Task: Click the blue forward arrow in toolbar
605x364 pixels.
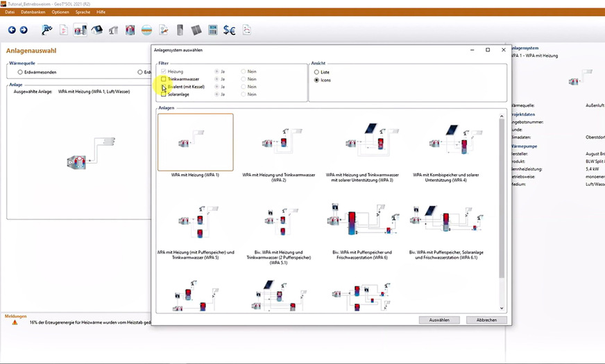Action: point(24,30)
